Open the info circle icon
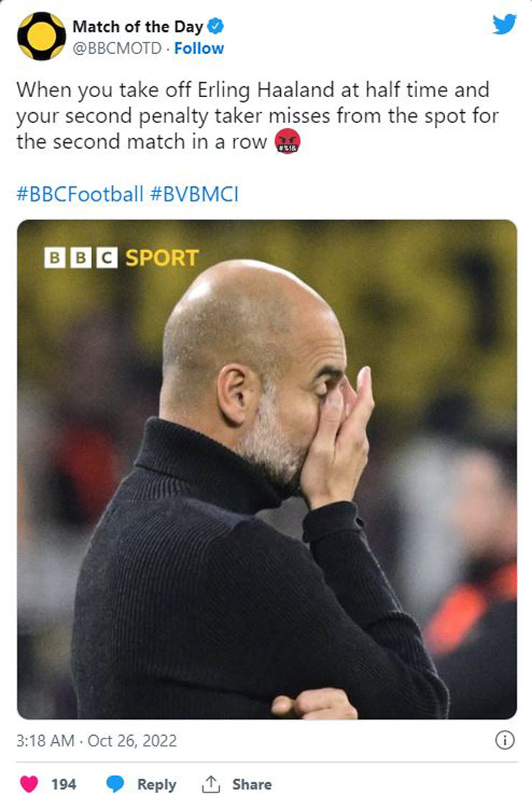The width and height of the screenshot is (532, 796). tap(505, 740)
